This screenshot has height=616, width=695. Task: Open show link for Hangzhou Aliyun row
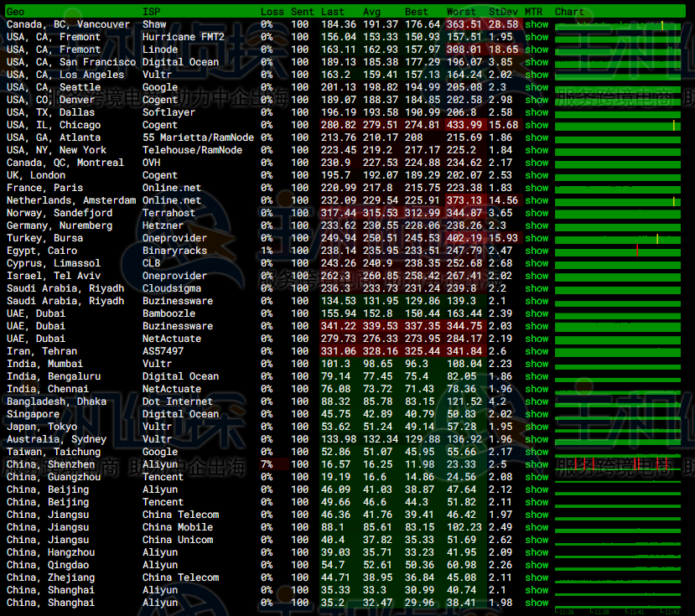(537, 552)
